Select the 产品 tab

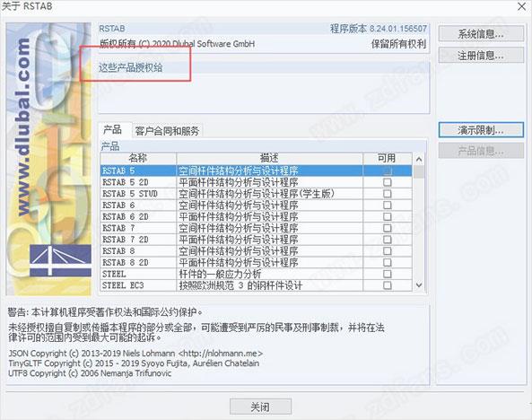pyautogui.click(x=113, y=130)
